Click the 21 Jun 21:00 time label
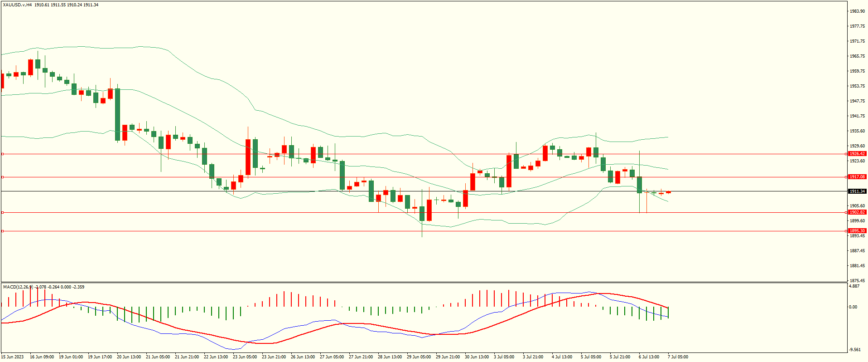Viewport: 868px width, 362px height. 187,357
